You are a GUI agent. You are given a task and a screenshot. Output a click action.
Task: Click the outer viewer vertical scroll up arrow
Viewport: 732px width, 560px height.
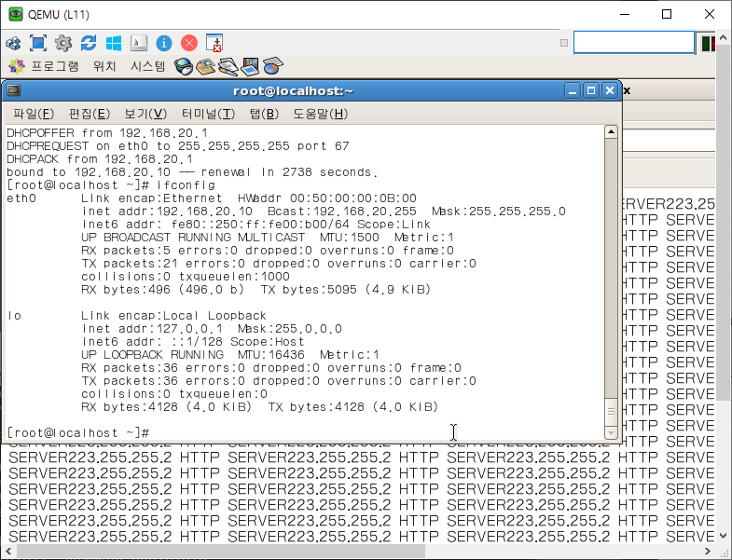point(724,37)
